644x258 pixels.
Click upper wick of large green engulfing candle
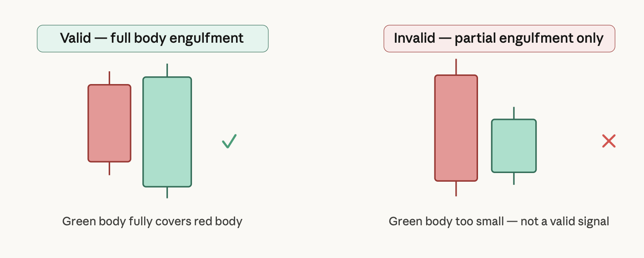click(x=167, y=70)
